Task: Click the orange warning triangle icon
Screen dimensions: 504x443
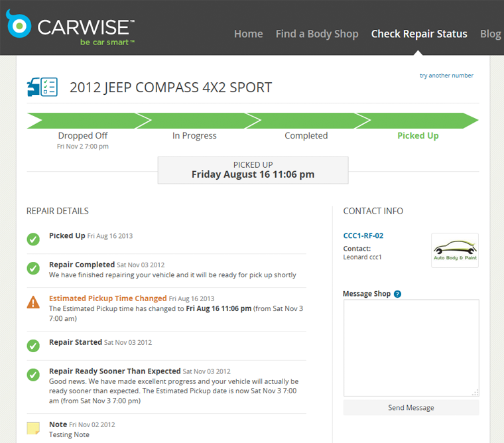Action: pyautogui.click(x=33, y=302)
